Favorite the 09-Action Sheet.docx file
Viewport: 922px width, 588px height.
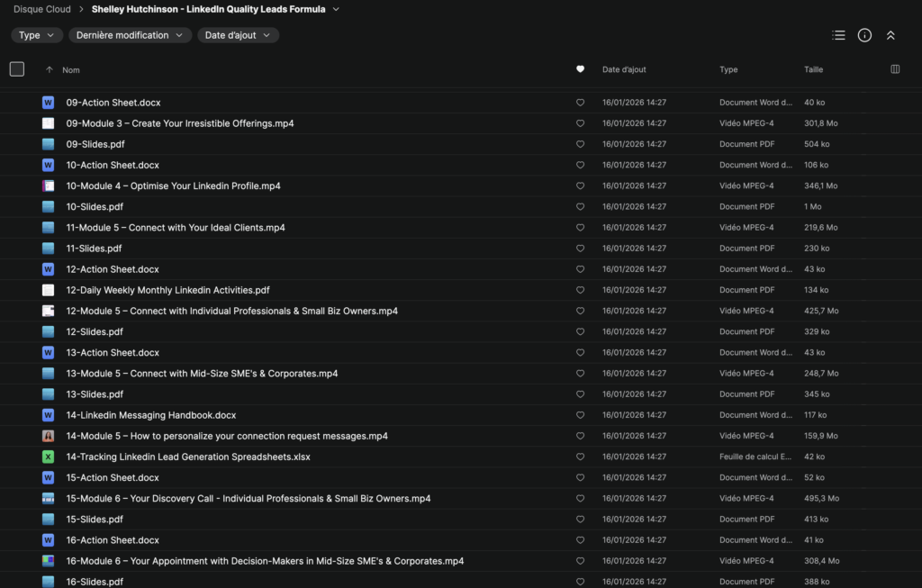point(580,103)
